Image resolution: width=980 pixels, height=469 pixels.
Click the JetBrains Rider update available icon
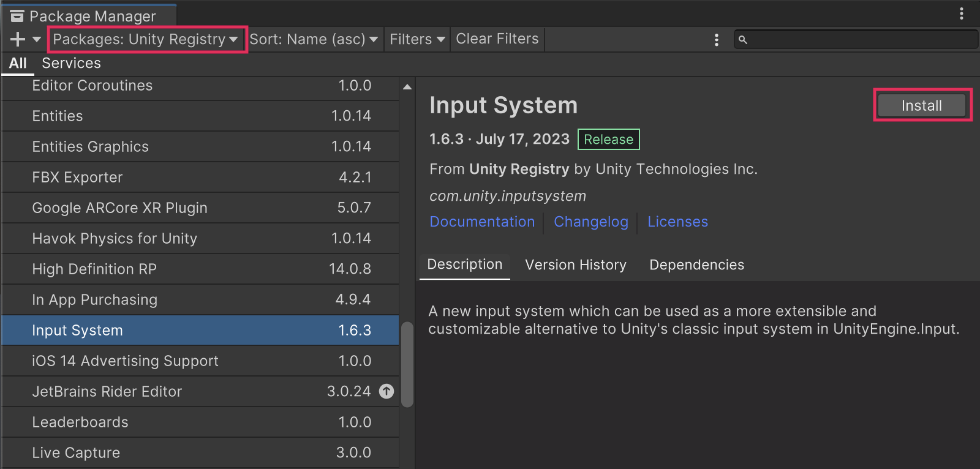point(386,391)
